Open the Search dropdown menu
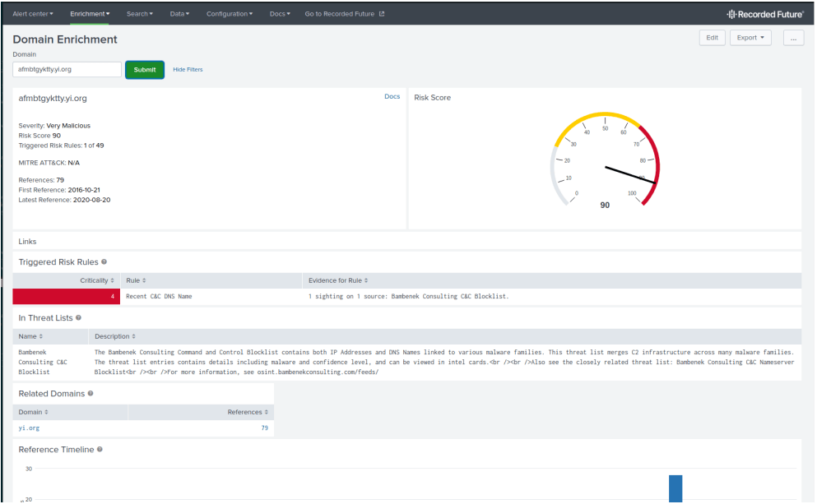The image size is (817, 504). coord(140,14)
